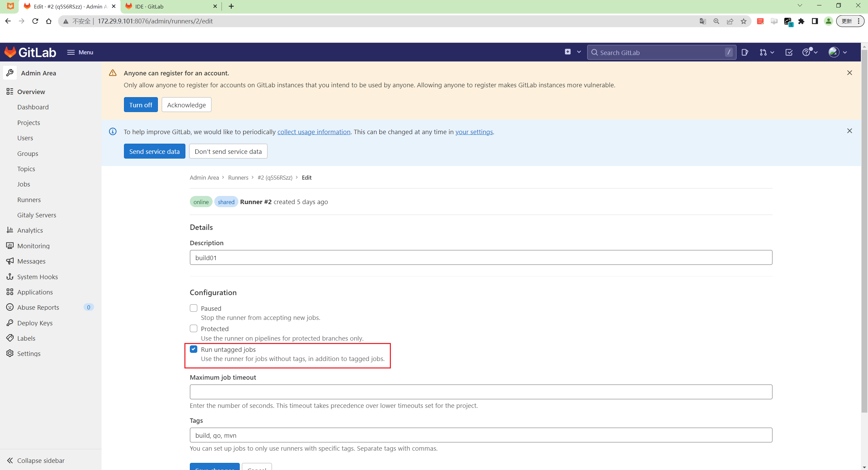Expand the user profile dropdown chevron
Viewport: 868px width, 470px height.
click(x=845, y=52)
